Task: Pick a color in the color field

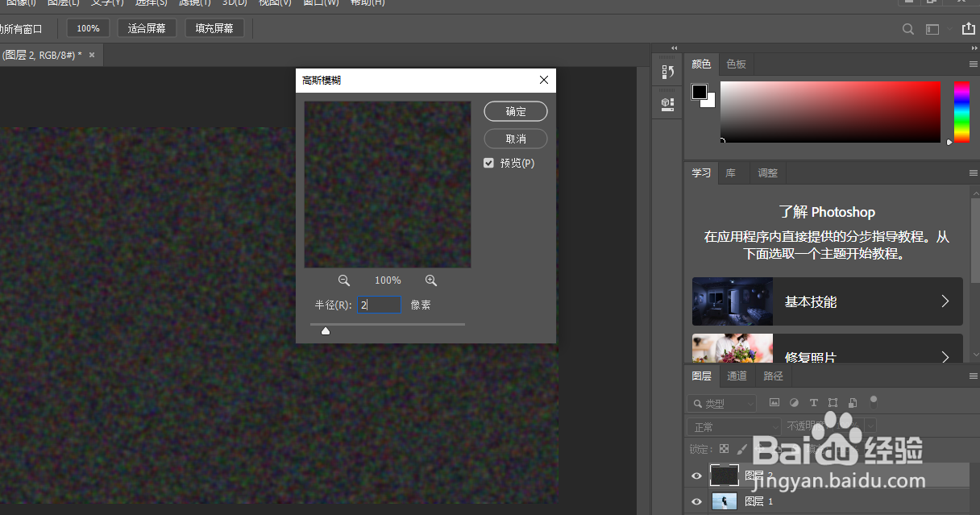Action: [830, 112]
